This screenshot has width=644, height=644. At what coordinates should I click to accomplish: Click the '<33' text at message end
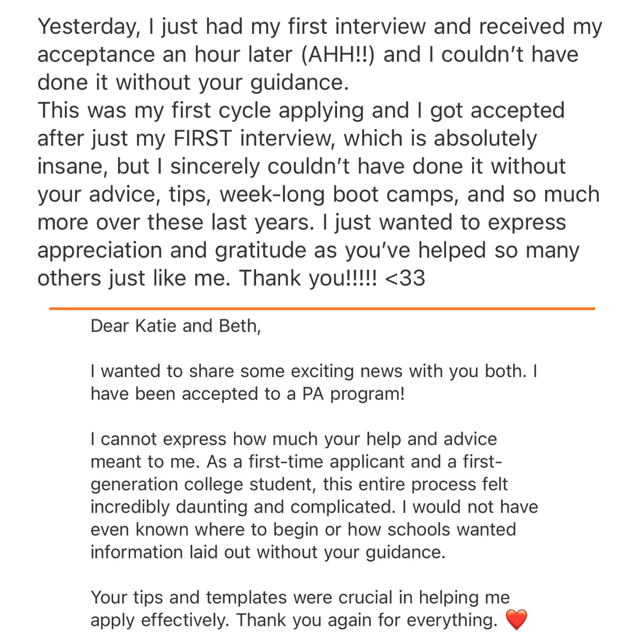click(x=405, y=279)
